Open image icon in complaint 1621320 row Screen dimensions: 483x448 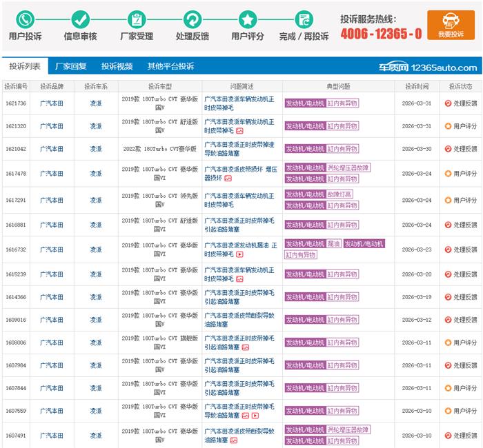coord(239,130)
